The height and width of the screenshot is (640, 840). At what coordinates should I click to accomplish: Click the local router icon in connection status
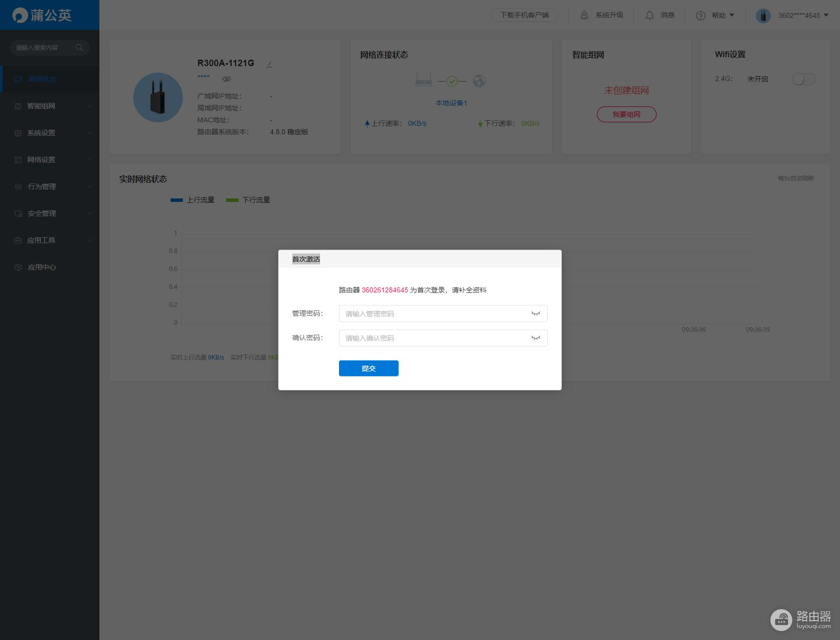coord(423,80)
